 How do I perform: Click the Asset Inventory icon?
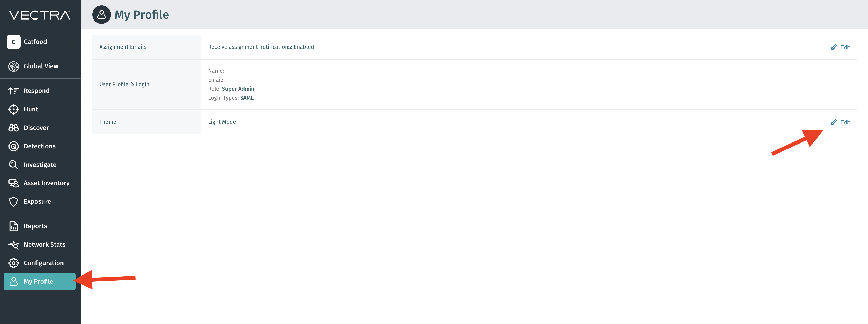coord(13,183)
